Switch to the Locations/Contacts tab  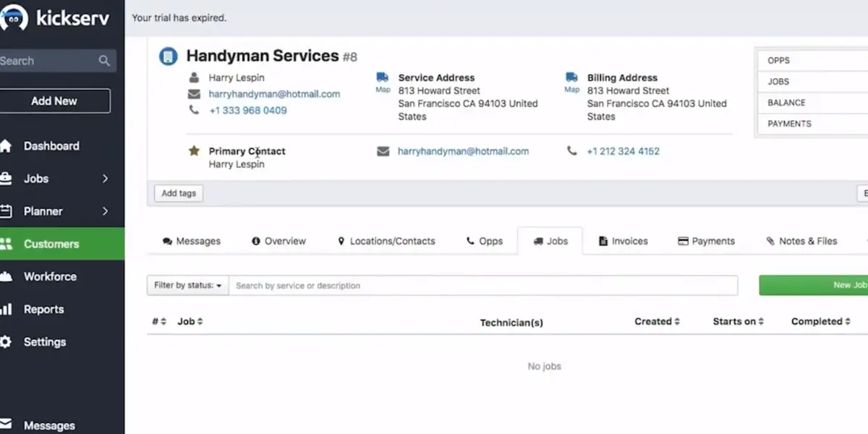point(386,241)
